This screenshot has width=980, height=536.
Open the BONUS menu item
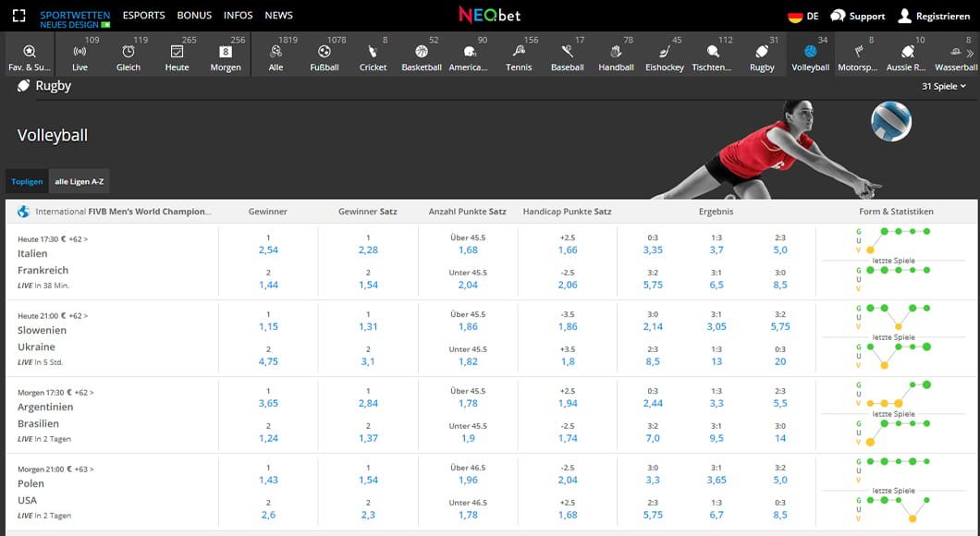pos(194,15)
